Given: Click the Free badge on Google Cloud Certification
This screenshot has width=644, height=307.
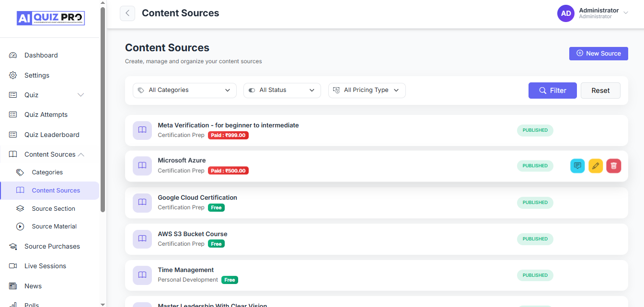Looking at the screenshot, I should pyautogui.click(x=217, y=207).
